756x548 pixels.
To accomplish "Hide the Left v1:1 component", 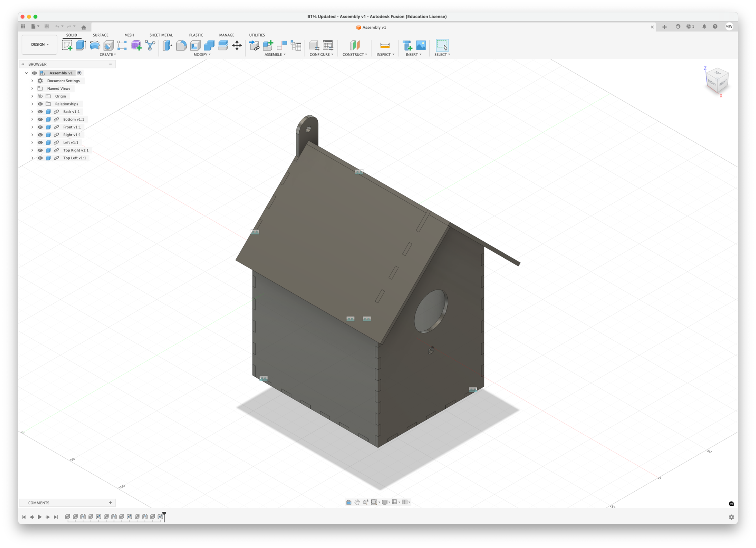I will point(40,142).
